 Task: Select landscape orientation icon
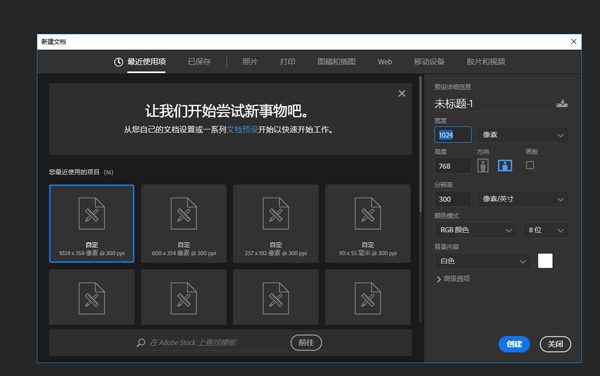pyautogui.click(x=505, y=166)
